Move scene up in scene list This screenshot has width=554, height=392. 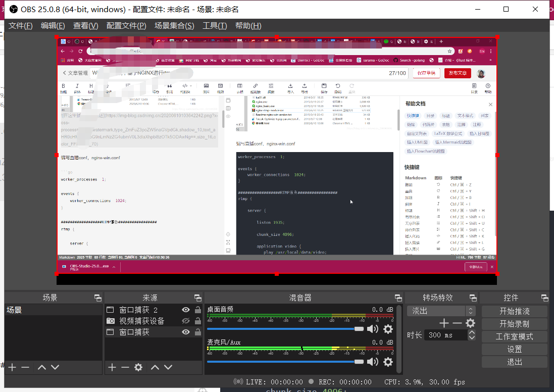point(42,367)
